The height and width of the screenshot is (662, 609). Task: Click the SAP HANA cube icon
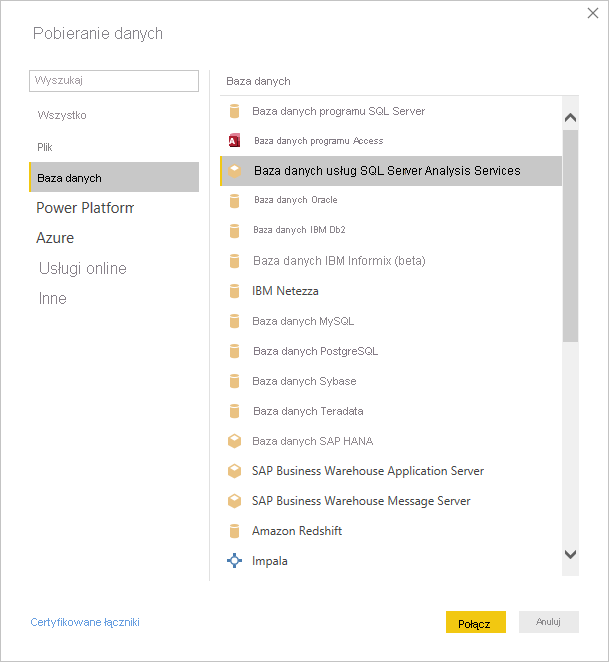tap(234, 441)
